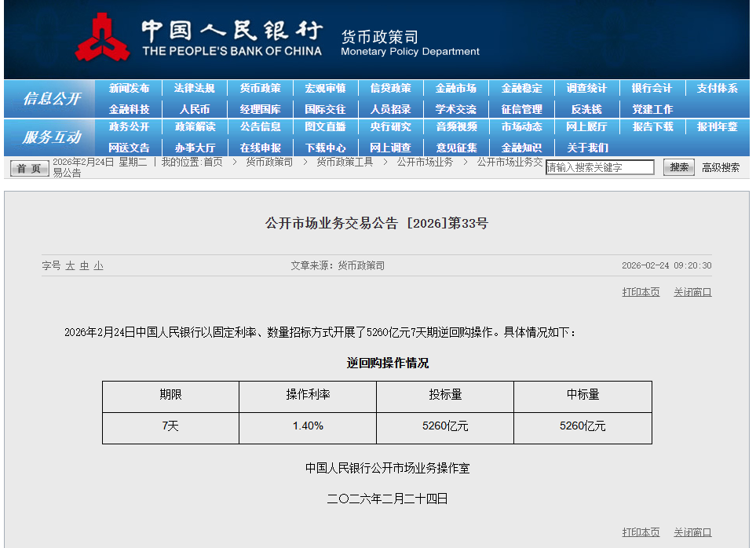
Task: Set font size to large (大)
Action: pos(70,266)
